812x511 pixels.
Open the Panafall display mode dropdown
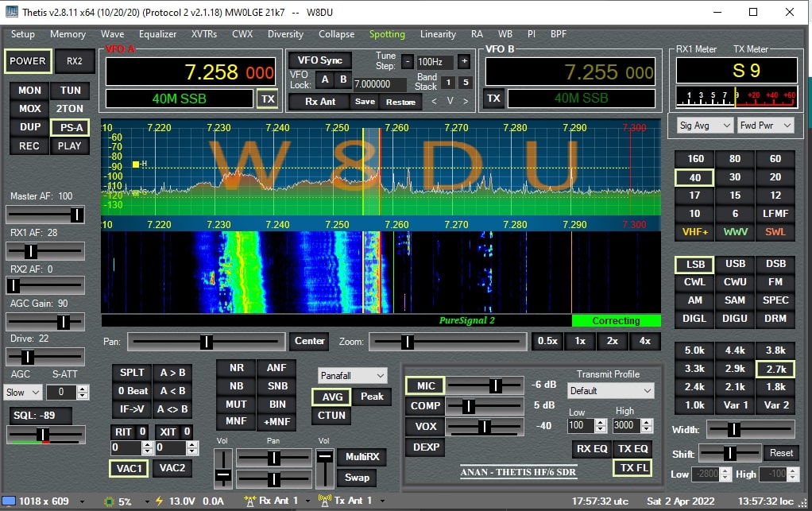352,375
